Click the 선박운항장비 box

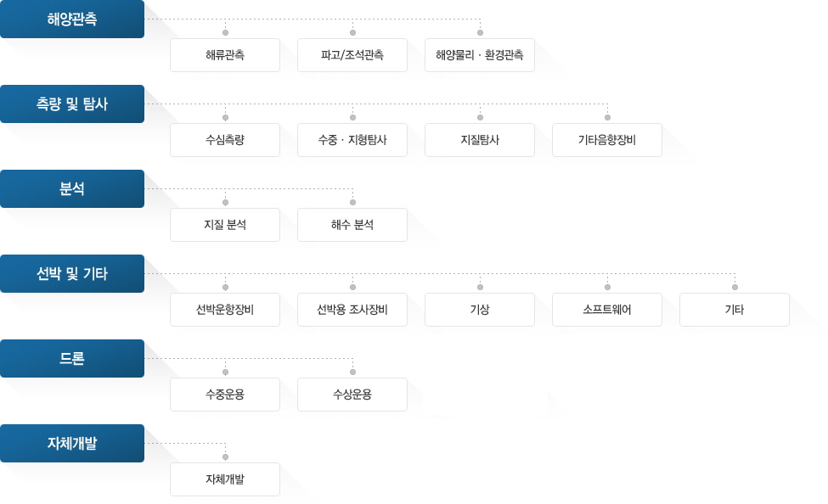tap(225, 310)
